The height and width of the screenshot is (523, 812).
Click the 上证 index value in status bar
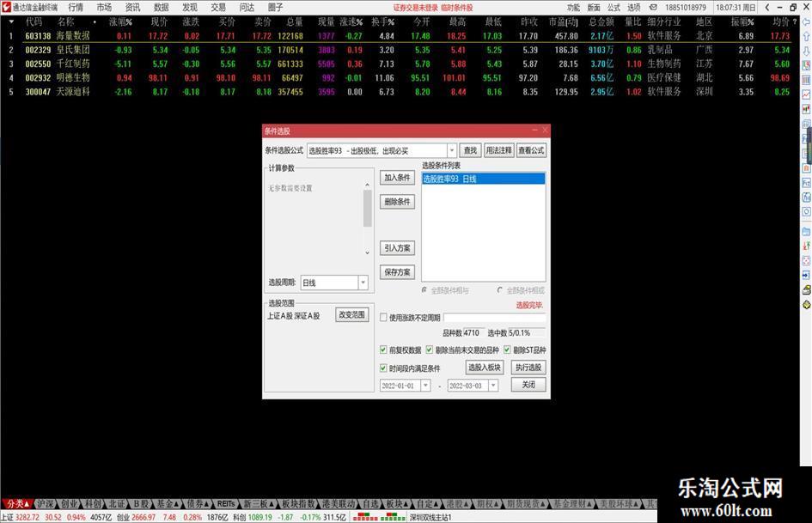pos(27,517)
